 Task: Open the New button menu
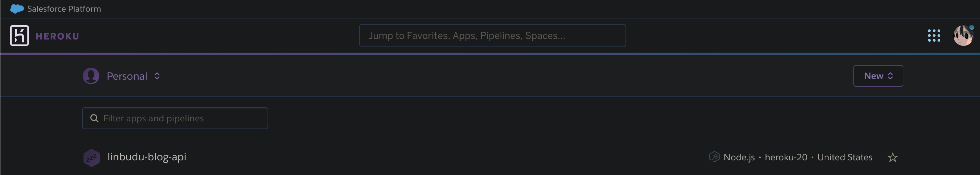pos(878,76)
